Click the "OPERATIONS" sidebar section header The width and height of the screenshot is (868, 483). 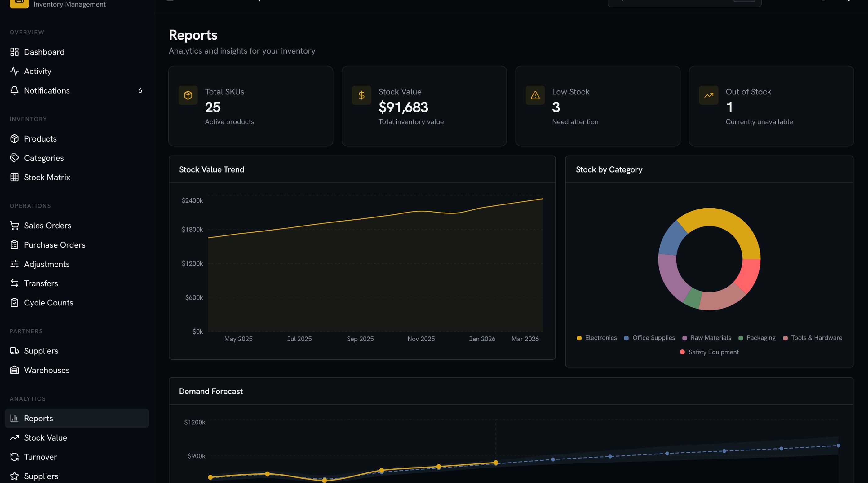tap(30, 206)
